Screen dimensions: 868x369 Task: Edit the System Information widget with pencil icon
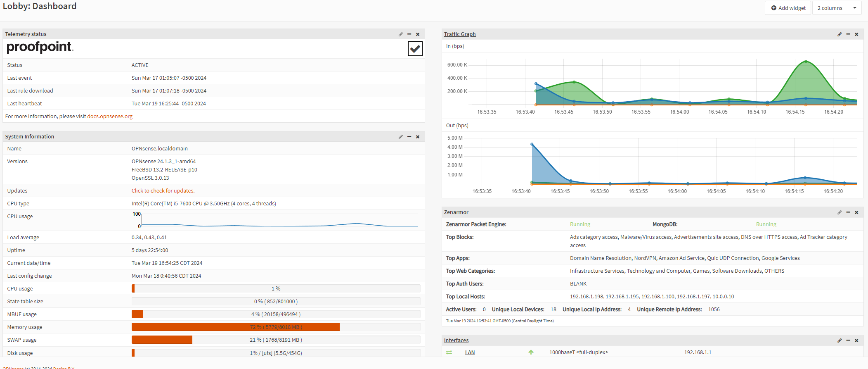tap(400, 137)
